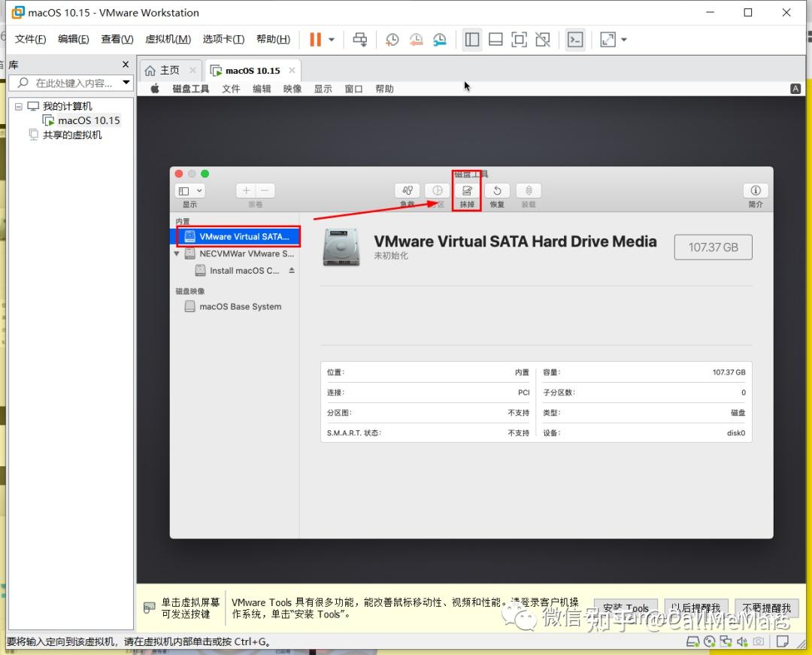The width and height of the screenshot is (812, 655).
Task: Click the remove volume minus button
Action: point(265,190)
